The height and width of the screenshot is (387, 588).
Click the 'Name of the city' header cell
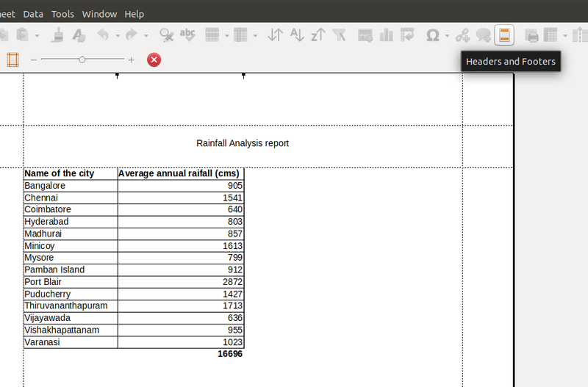pos(71,173)
